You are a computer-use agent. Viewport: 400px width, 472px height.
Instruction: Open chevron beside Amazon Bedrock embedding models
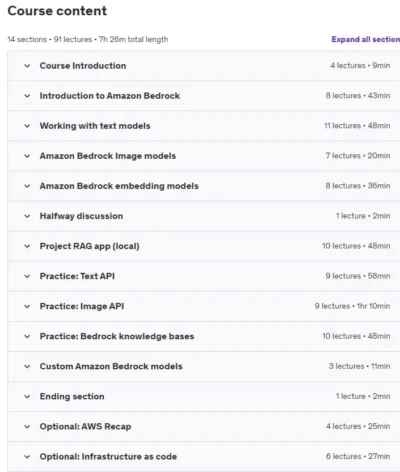pos(27,186)
